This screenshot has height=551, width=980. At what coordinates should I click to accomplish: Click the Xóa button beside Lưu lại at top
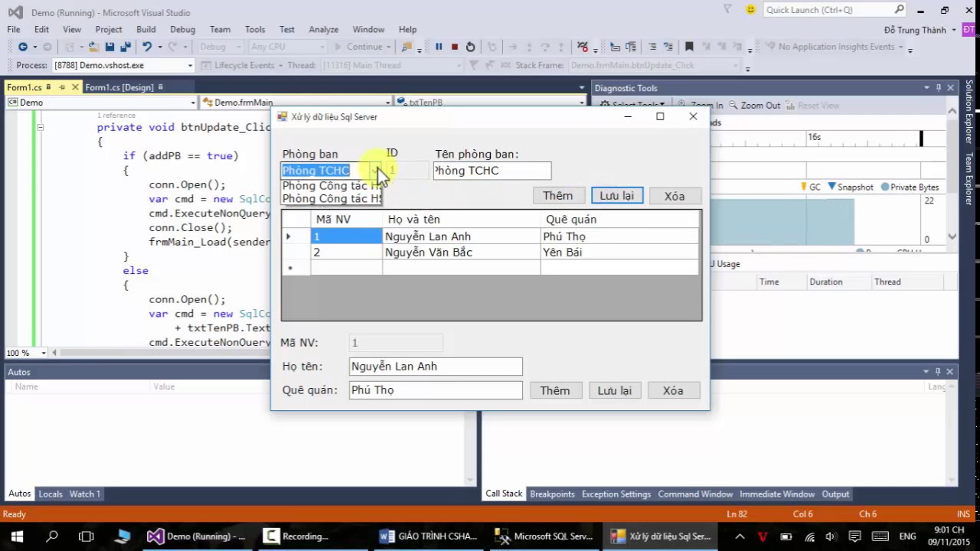(674, 196)
